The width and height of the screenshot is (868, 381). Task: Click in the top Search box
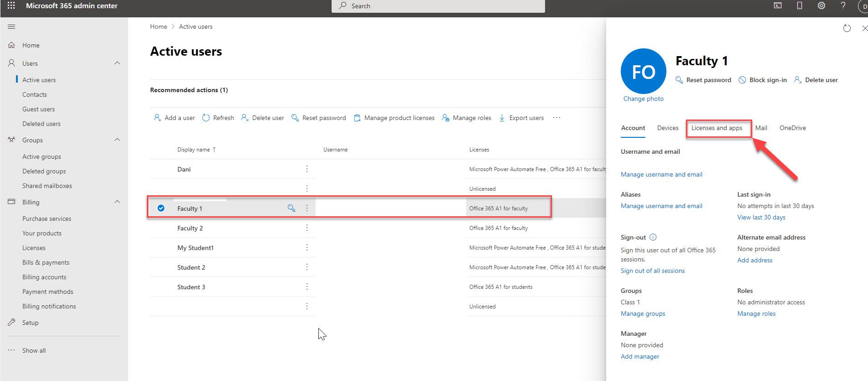tap(438, 6)
